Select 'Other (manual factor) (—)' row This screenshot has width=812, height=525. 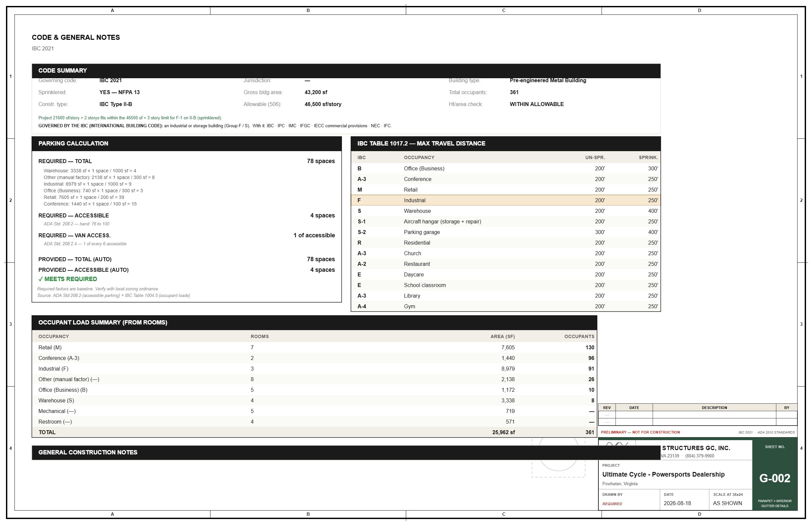[x=314, y=379]
